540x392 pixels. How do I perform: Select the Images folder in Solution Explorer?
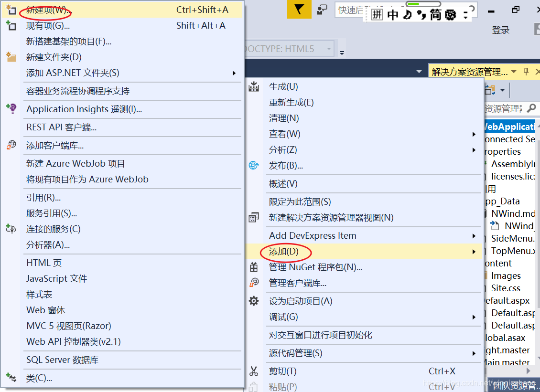pyautogui.click(x=506, y=275)
